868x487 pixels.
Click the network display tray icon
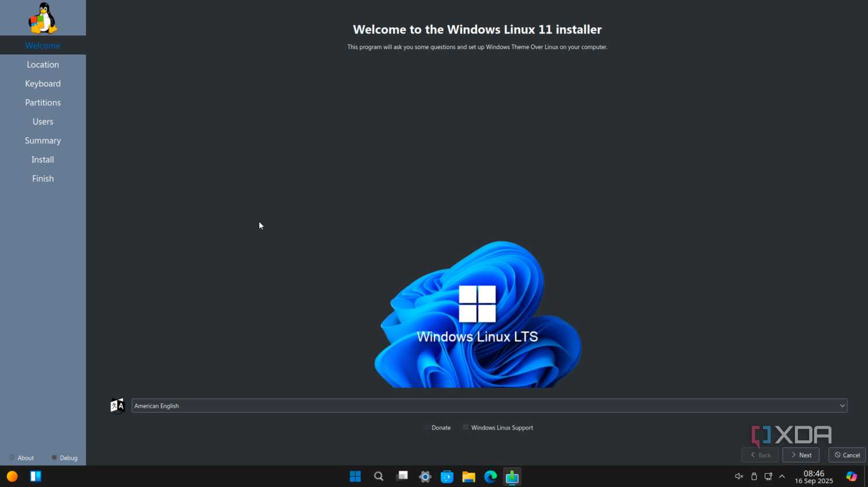(768, 477)
